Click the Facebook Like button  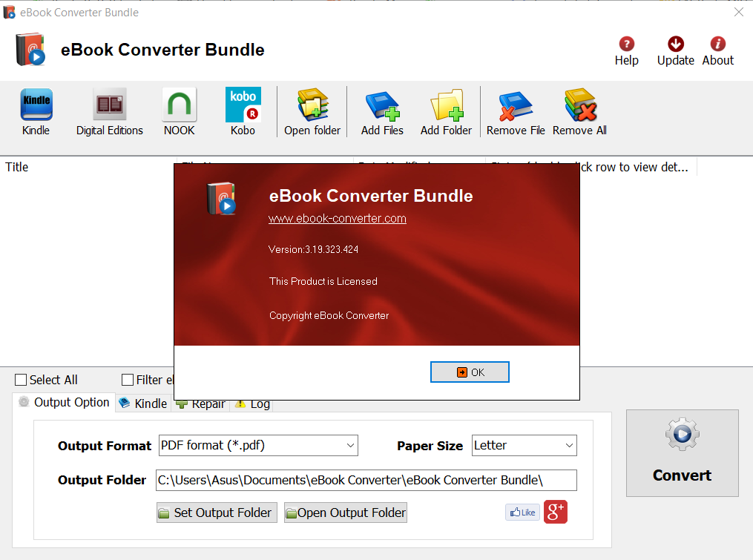click(x=522, y=513)
